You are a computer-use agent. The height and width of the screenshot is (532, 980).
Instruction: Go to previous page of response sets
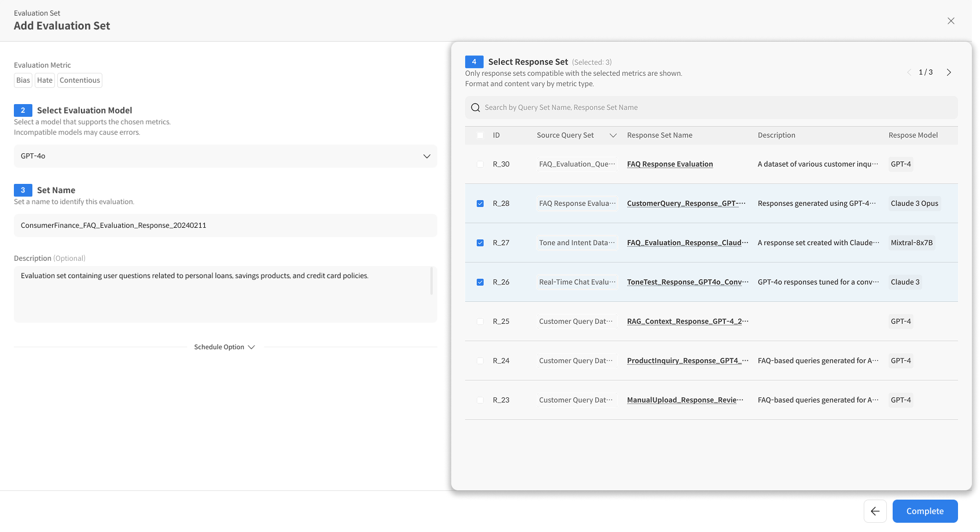pyautogui.click(x=909, y=72)
